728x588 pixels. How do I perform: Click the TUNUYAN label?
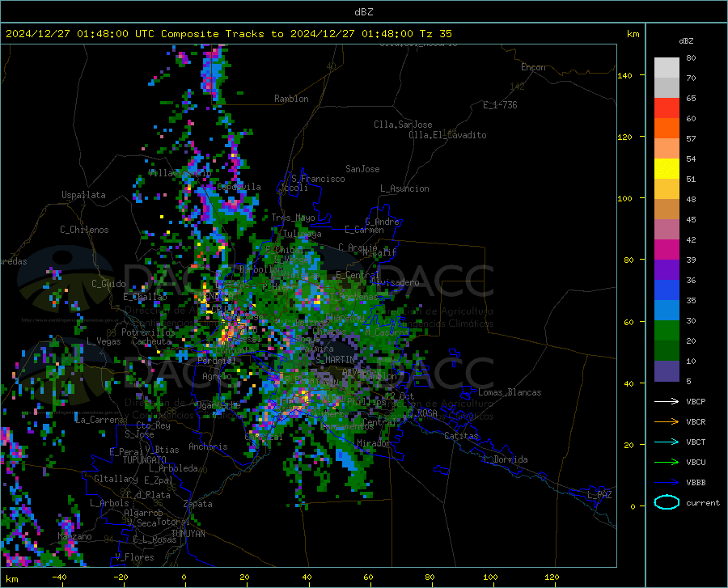click(188, 534)
